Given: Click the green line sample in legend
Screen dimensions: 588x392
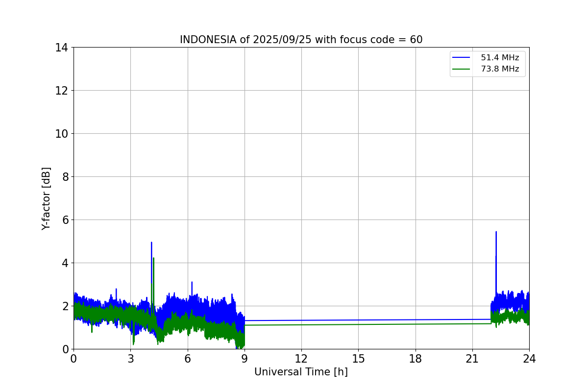Looking at the screenshot, I should tap(462, 69).
